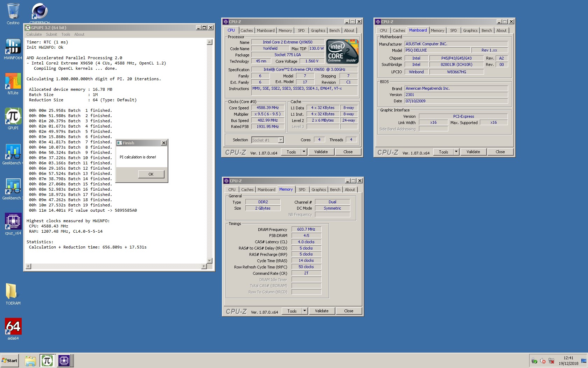The width and height of the screenshot is (588, 368).
Task: Open the Submit menu in GPUPI
Action: 51,34
